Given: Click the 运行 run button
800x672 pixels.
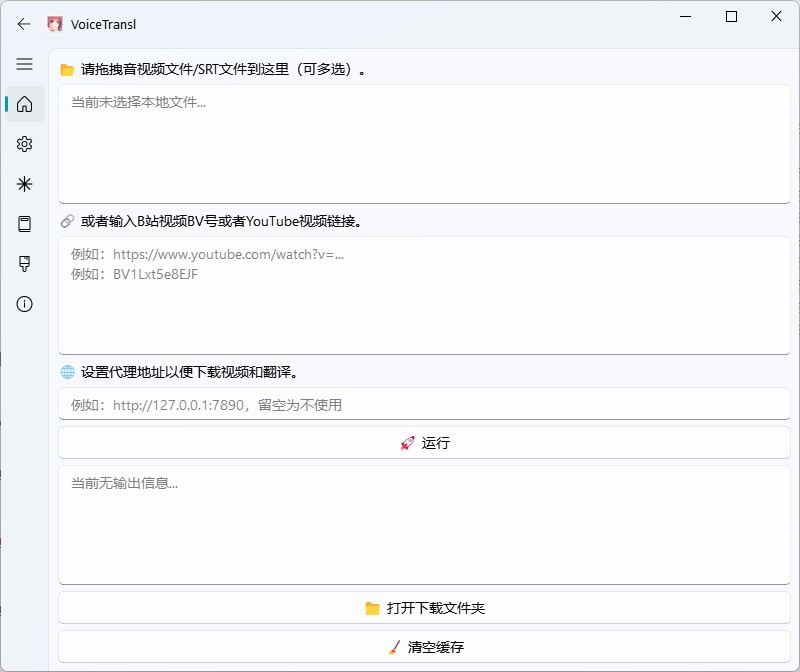Looking at the screenshot, I should 424,443.
